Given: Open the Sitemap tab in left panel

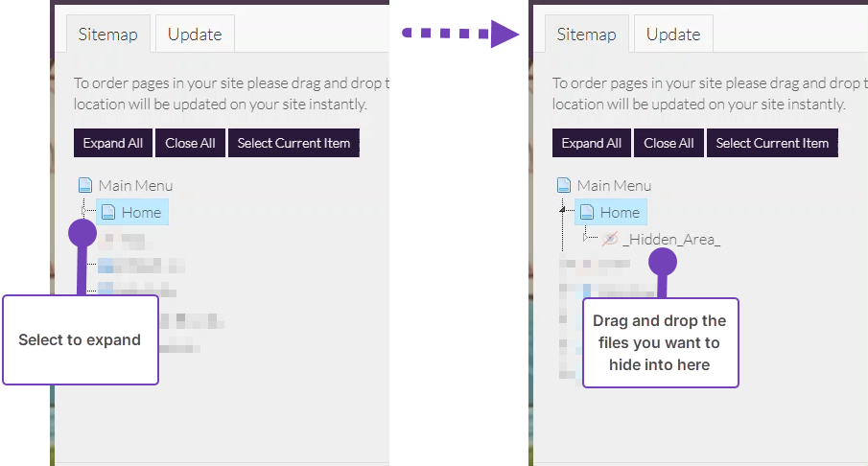Looking at the screenshot, I should (107, 35).
